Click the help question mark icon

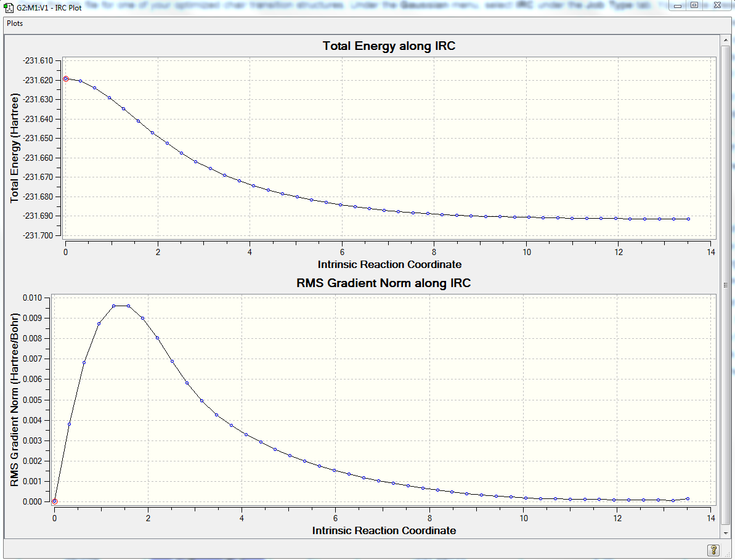713,550
